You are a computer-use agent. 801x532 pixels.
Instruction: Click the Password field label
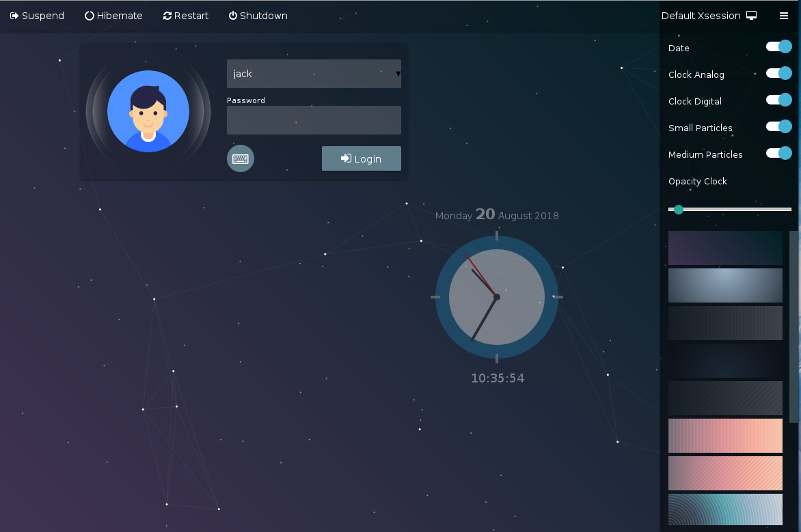click(246, 100)
